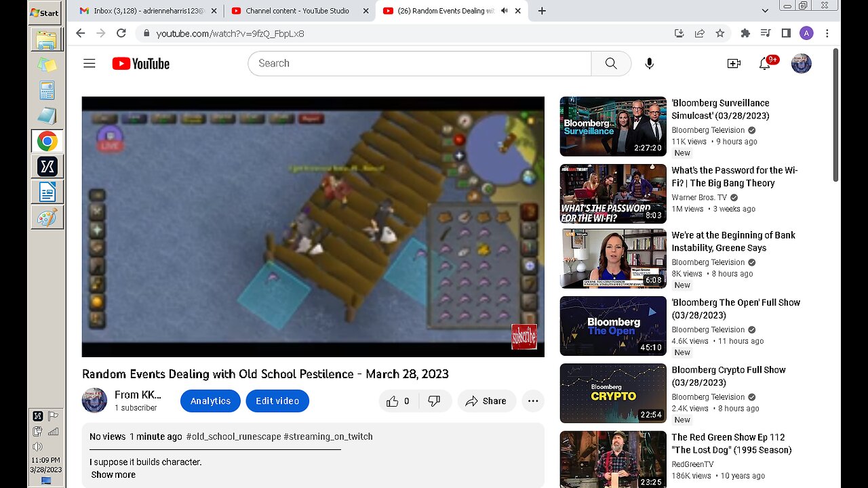The width and height of the screenshot is (868, 488).
Task: Visit the Warner Bros. TV channel
Action: pos(698,197)
